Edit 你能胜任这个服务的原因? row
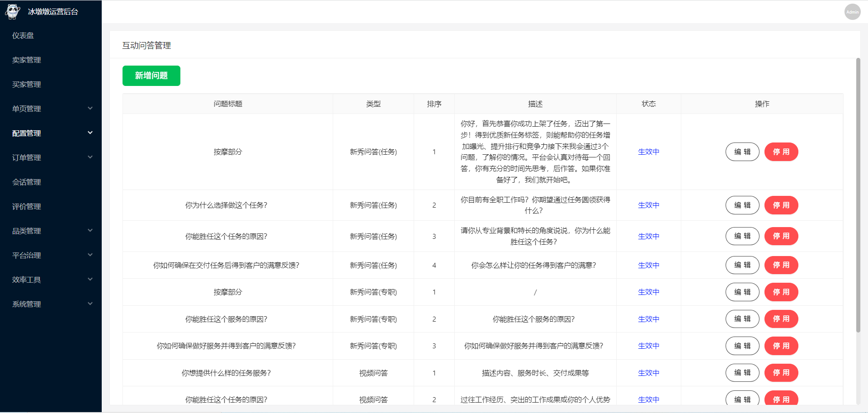This screenshot has width=868, height=413. click(742, 319)
